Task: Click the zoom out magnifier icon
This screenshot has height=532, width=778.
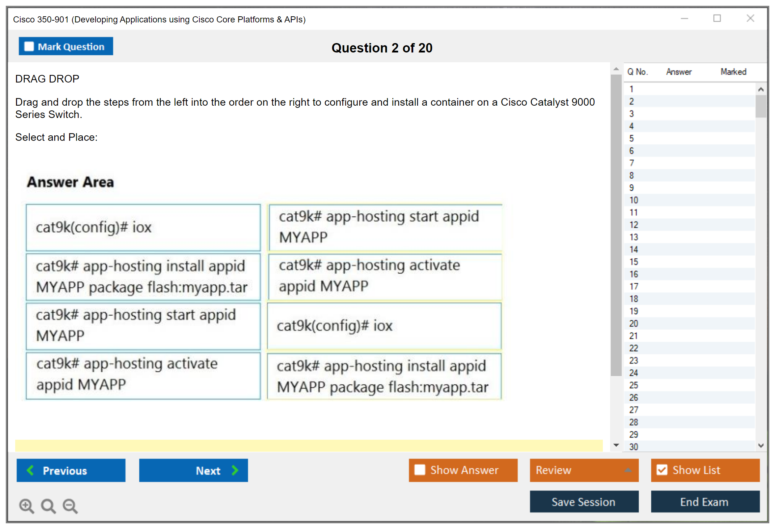Action: [70, 506]
